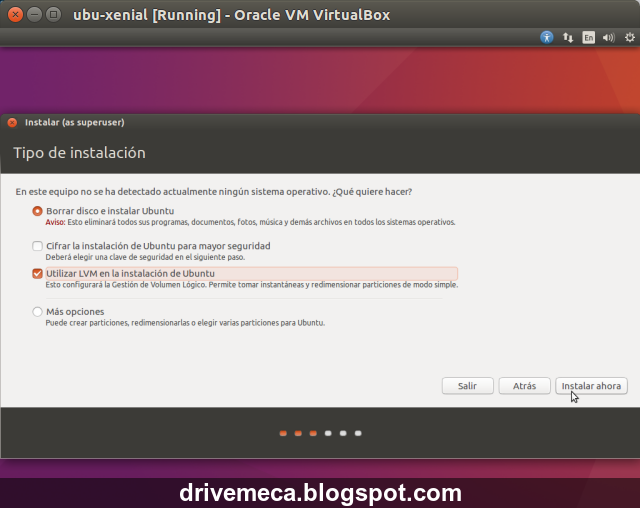This screenshot has width=640, height=508.
Task: Select the Más opciones radio button
Action: 37,312
